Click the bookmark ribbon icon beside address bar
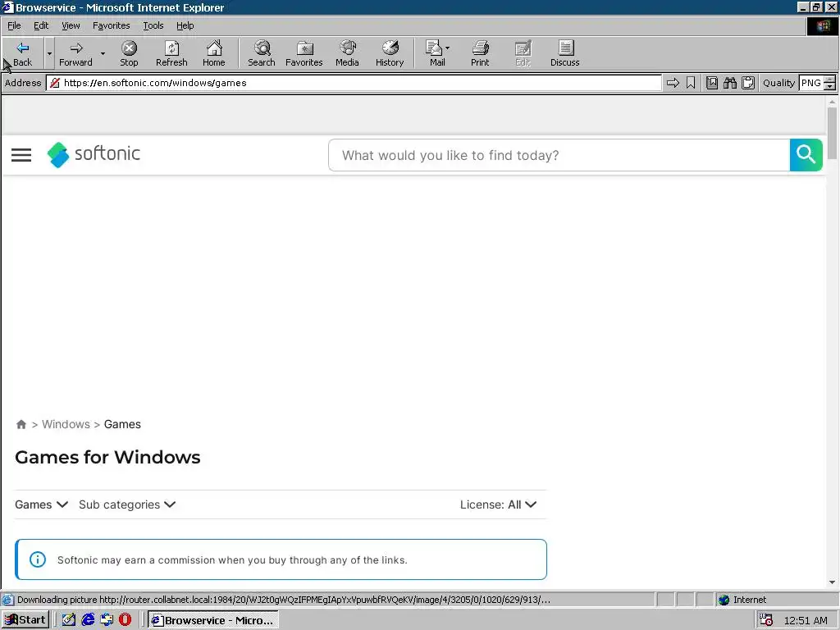This screenshot has height=630, width=840. click(x=691, y=83)
